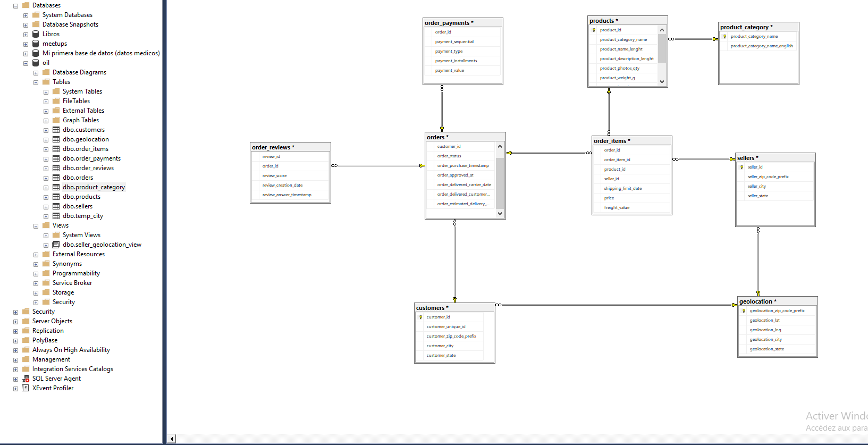Expand the dbo.orders table node

tap(46, 178)
